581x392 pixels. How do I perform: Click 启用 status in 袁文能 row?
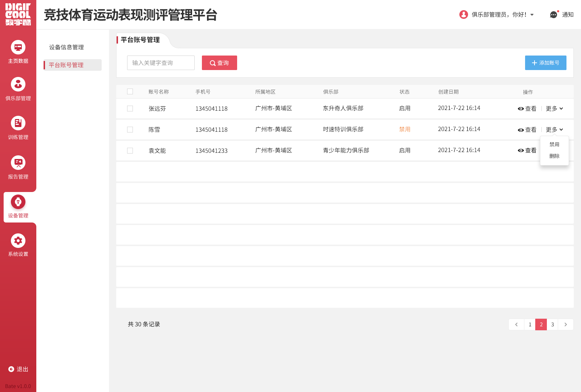[x=405, y=151]
